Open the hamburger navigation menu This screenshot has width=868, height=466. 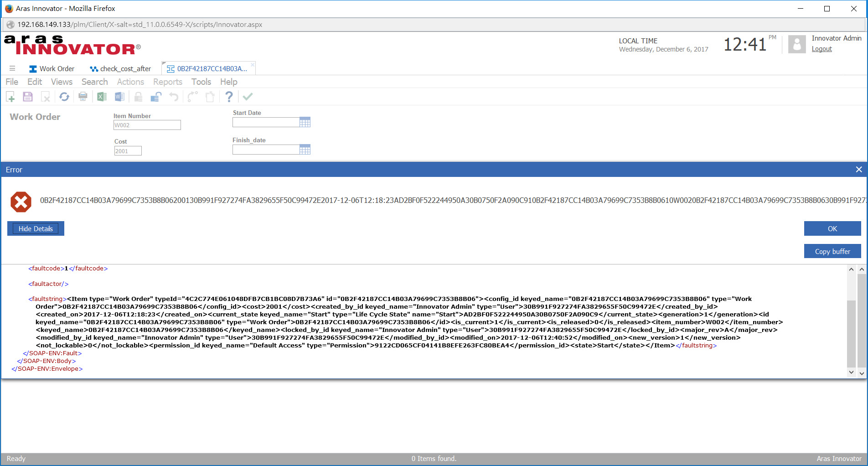tap(12, 68)
